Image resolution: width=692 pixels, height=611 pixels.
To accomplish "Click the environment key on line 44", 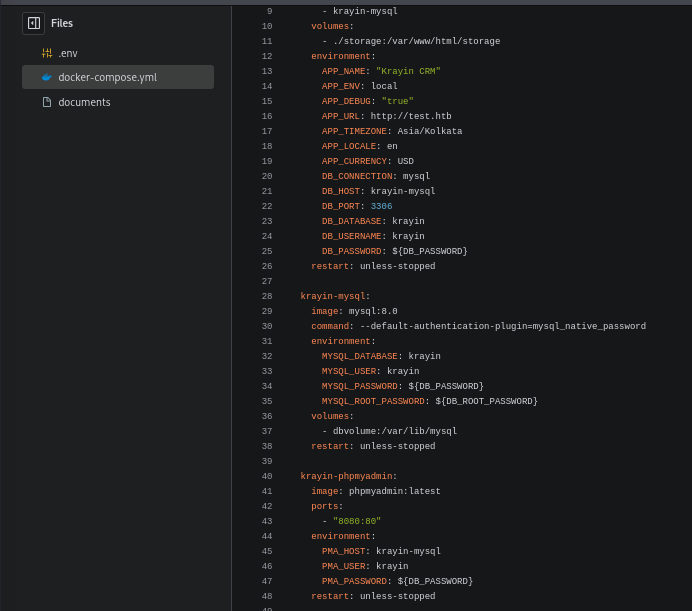I will [341, 536].
